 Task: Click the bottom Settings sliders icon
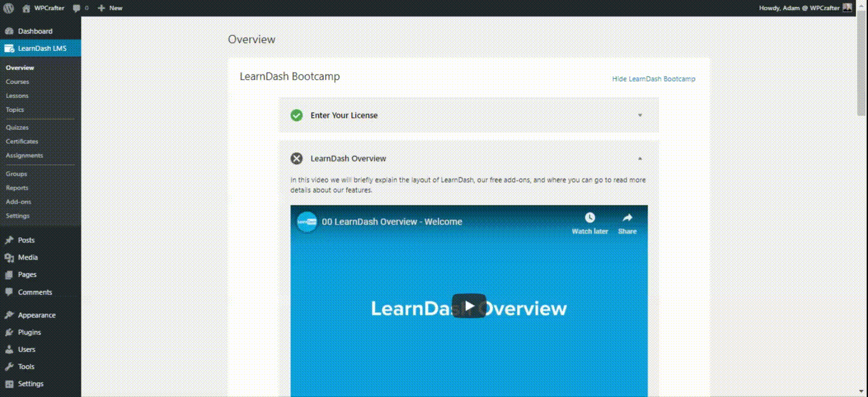pyautogui.click(x=9, y=384)
